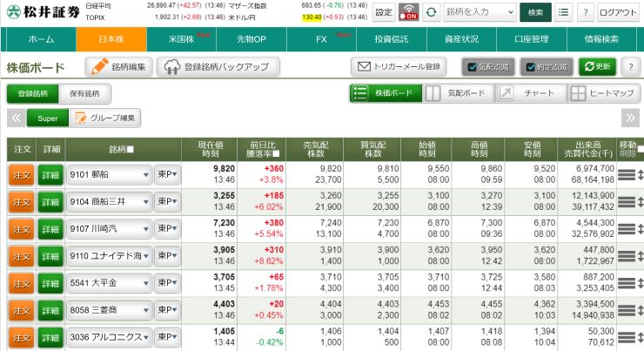Open the 9107 川崎汽 stock dropdown
The image size is (644, 351).
coord(110,229)
